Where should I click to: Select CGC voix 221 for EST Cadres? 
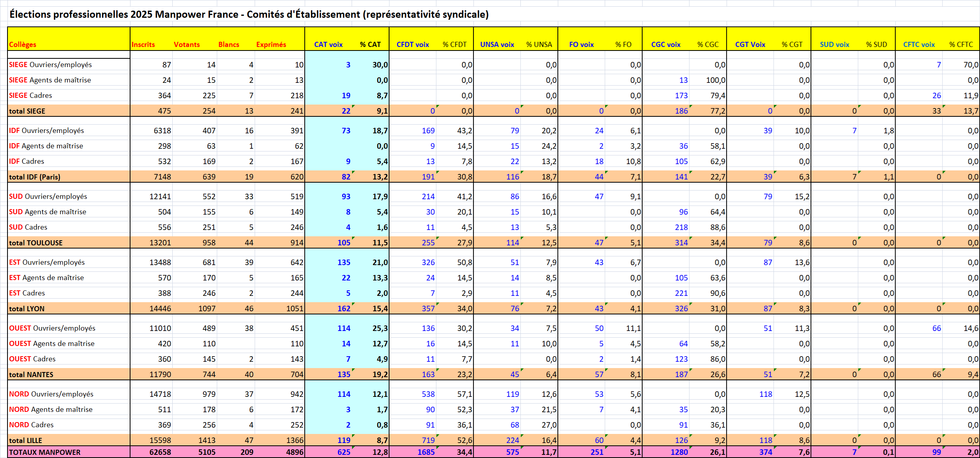click(681, 293)
